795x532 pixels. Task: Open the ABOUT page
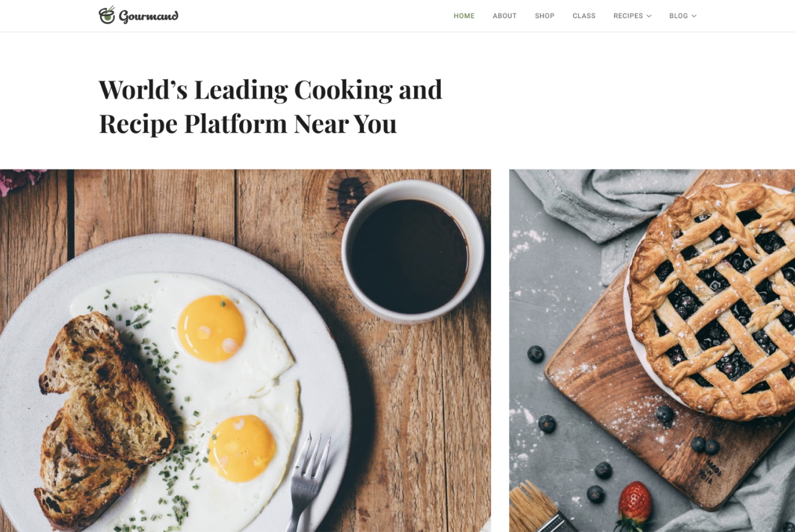click(505, 16)
